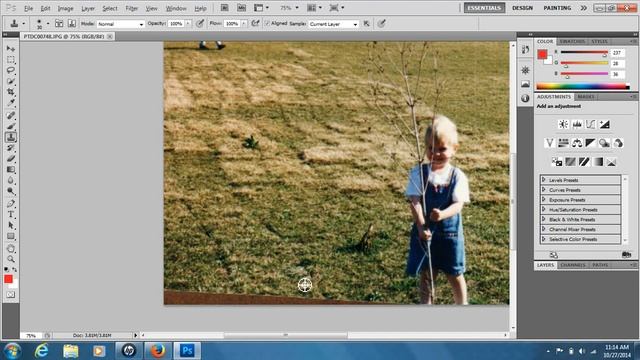Select the Hand tool
The width and height of the screenshot is (640, 360).
click(x=11, y=249)
